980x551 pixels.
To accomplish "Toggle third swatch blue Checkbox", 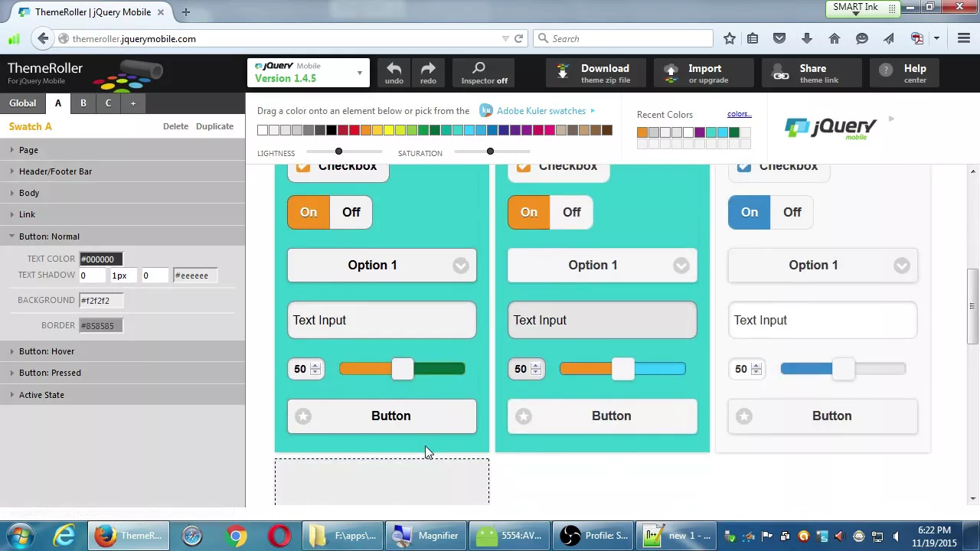I will click(744, 167).
